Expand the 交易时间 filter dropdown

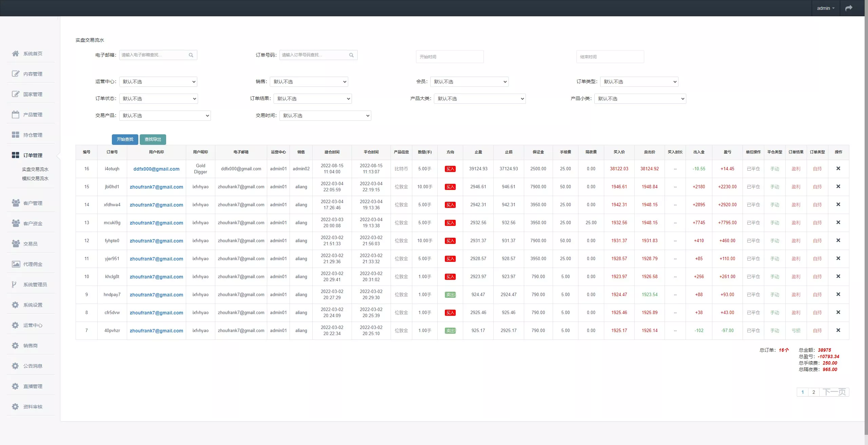point(325,116)
